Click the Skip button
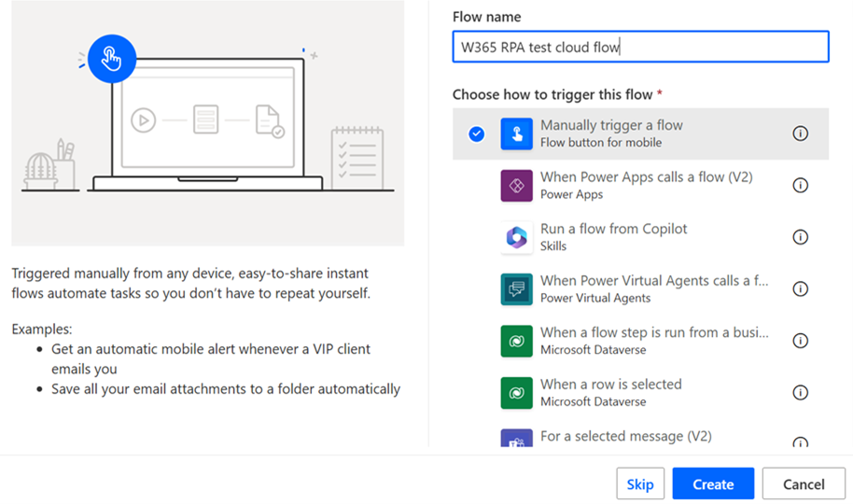Image resolution: width=853 pixels, height=504 pixels. click(640, 484)
